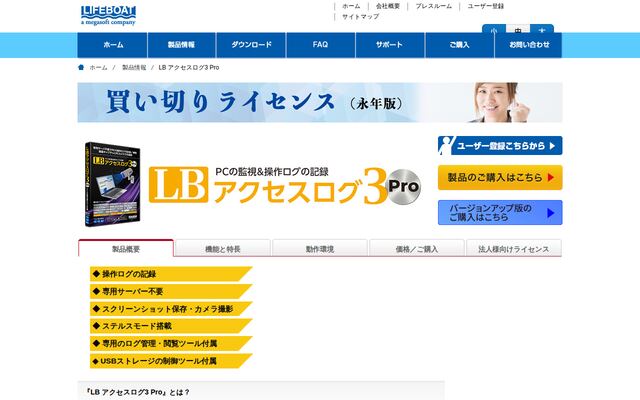Click the product box image
This screenshot has height=400, width=640.
[x=113, y=184]
